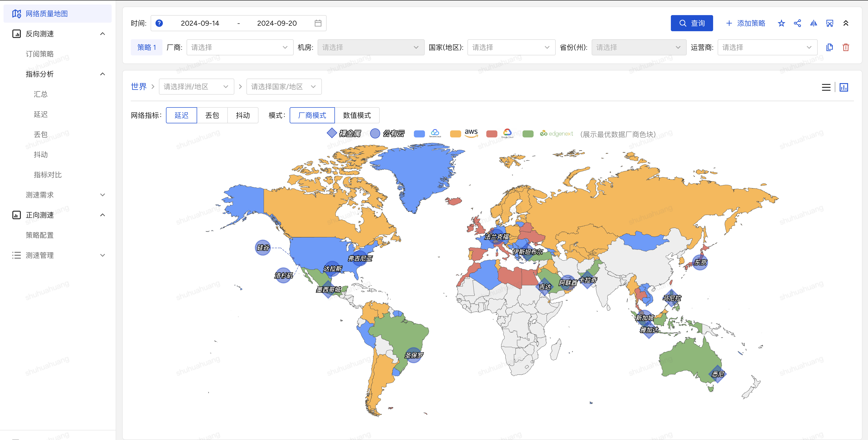Open the network quality map icon
868x440 pixels.
tap(17, 14)
